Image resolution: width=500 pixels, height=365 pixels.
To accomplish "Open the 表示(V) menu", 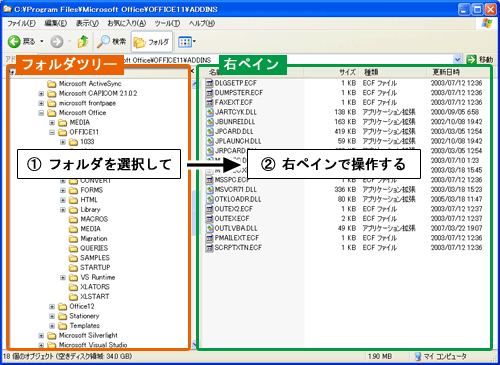I will [87, 23].
